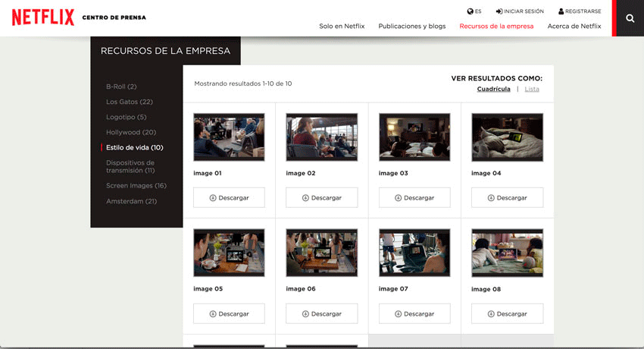Download image 03 with Descargar button

[414, 198]
